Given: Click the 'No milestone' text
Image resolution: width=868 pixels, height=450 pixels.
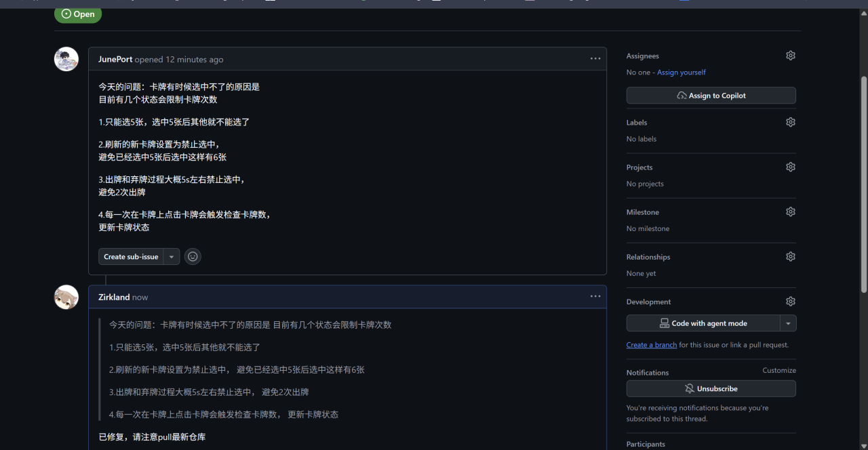Looking at the screenshot, I should click(648, 228).
